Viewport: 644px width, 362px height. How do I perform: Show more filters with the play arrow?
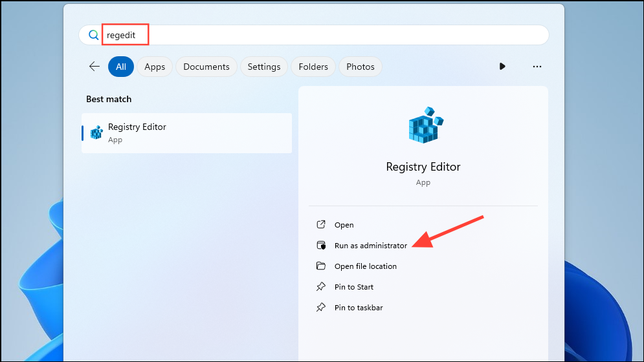[502, 67]
